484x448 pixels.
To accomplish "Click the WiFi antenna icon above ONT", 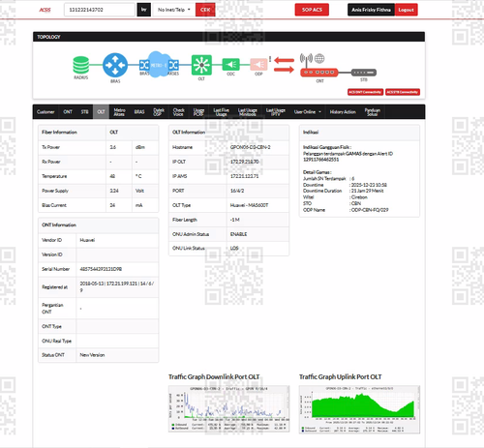I will point(306,58).
